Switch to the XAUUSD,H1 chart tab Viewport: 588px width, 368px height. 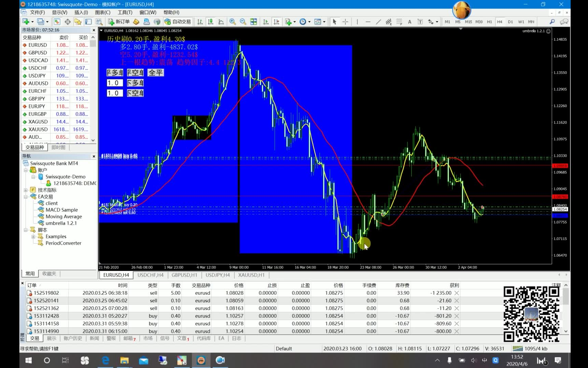251,275
